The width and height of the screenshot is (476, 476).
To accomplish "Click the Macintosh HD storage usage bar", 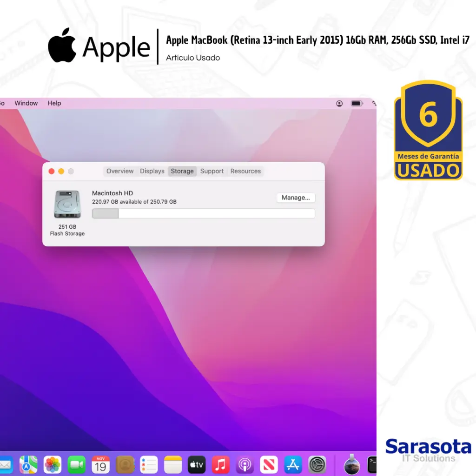I will [x=203, y=213].
